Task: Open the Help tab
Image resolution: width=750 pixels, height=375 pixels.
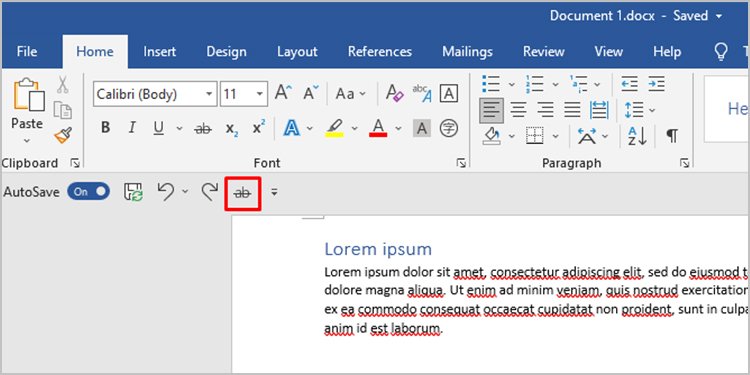Action: (x=667, y=52)
